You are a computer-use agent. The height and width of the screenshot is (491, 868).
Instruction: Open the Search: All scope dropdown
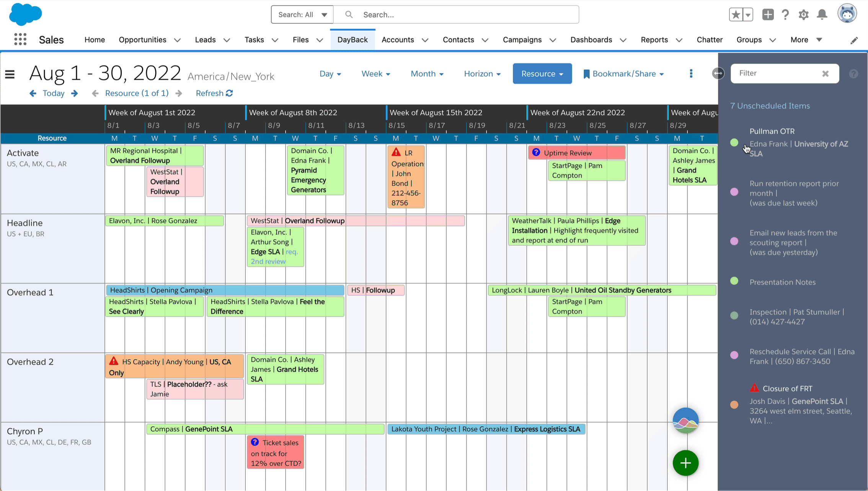coord(302,15)
